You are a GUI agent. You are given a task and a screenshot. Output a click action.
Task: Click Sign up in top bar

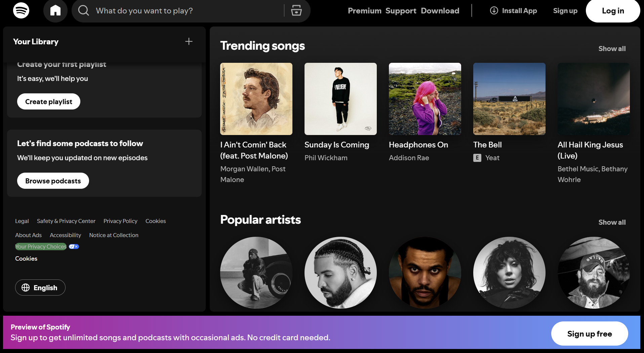[565, 11]
